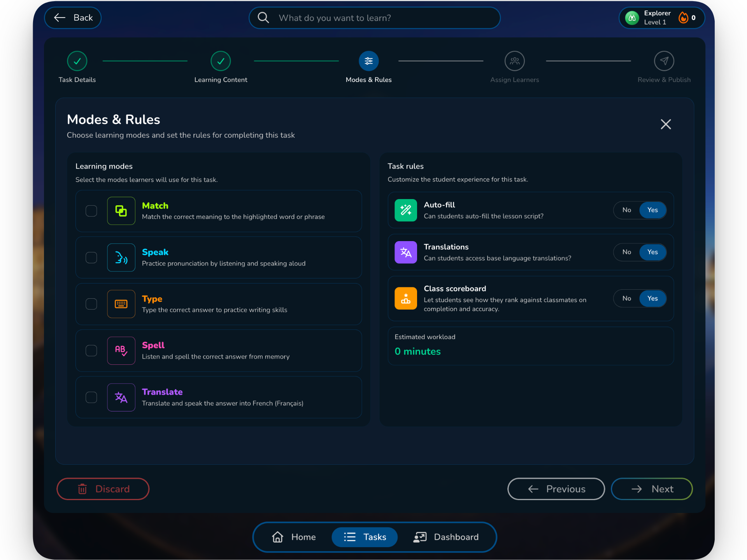Click the Class scoreboard label
Viewport: 747px width, 560px height.
click(x=455, y=289)
